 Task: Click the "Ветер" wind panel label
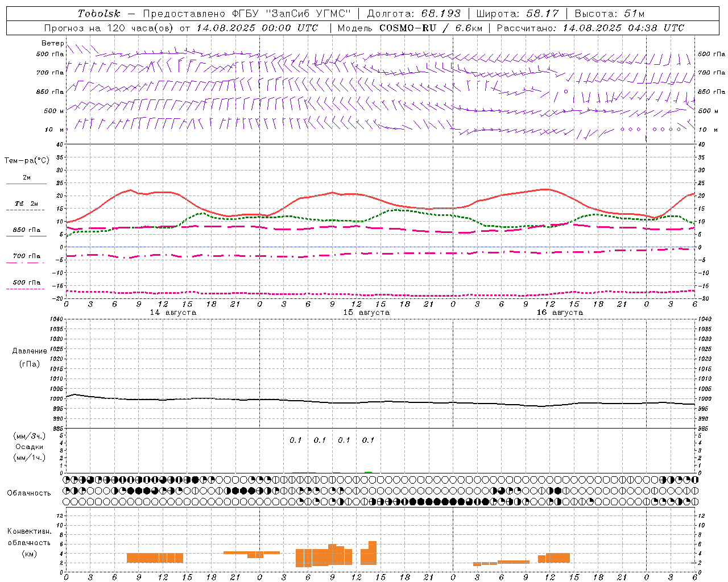(x=52, y=43)
